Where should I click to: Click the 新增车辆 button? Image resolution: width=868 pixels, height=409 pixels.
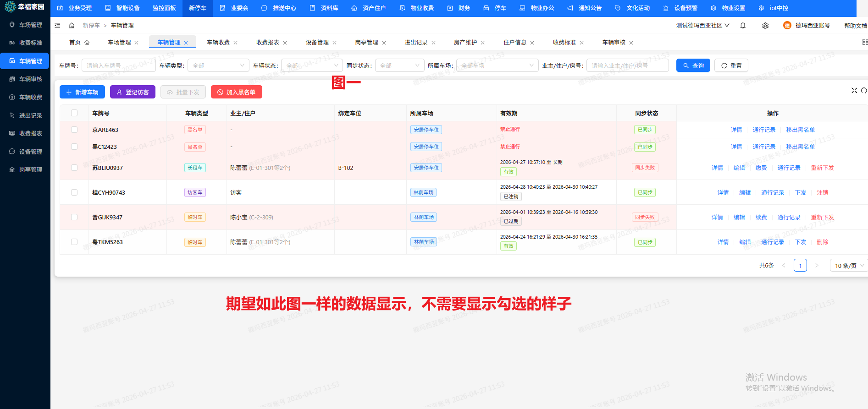tap(83, 92)
